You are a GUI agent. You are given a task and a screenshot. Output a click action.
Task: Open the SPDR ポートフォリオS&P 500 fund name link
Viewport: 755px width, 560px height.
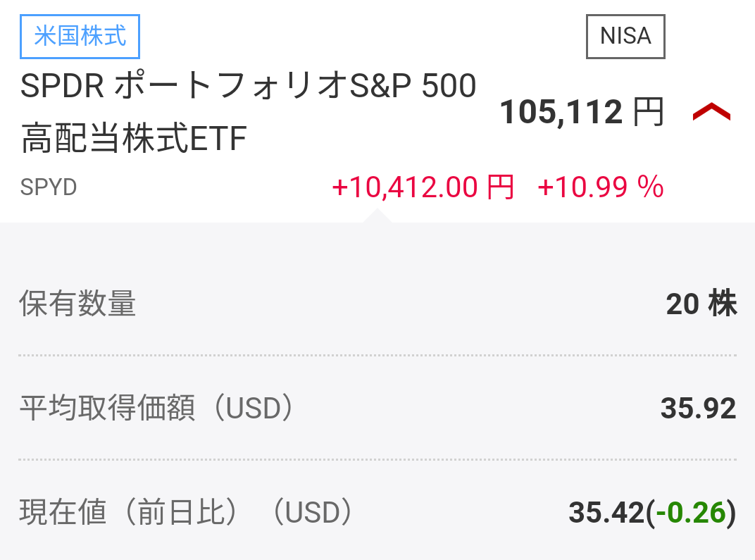click(247, 109)
